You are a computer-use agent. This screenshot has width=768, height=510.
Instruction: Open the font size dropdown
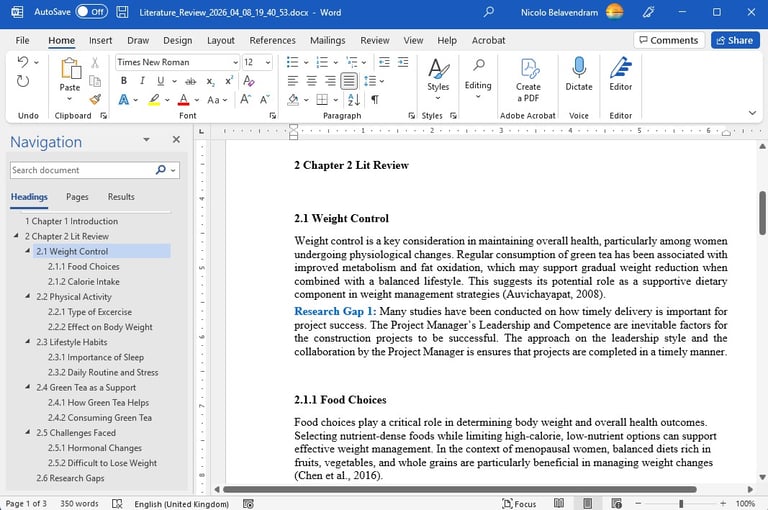[266, 62]
